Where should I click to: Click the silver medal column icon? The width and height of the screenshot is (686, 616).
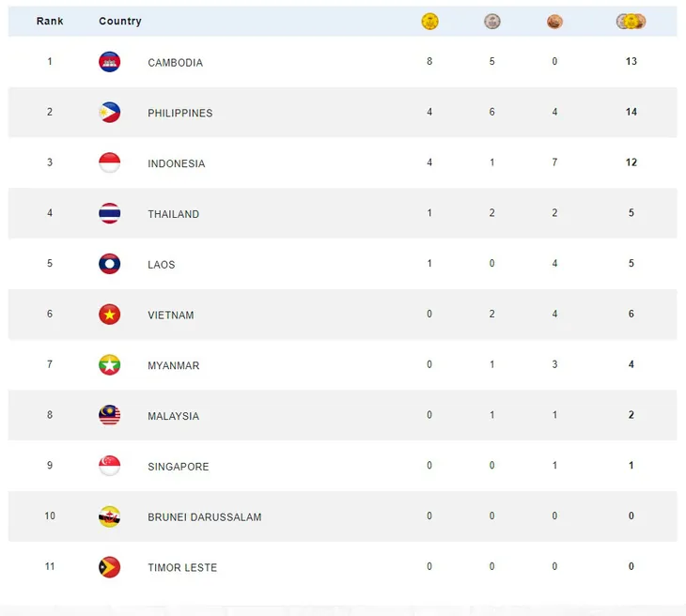[x=492, y=22]
